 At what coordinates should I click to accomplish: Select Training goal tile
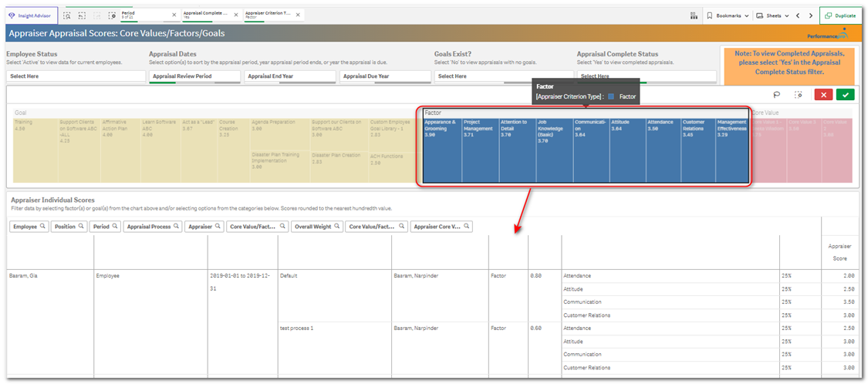35,150
